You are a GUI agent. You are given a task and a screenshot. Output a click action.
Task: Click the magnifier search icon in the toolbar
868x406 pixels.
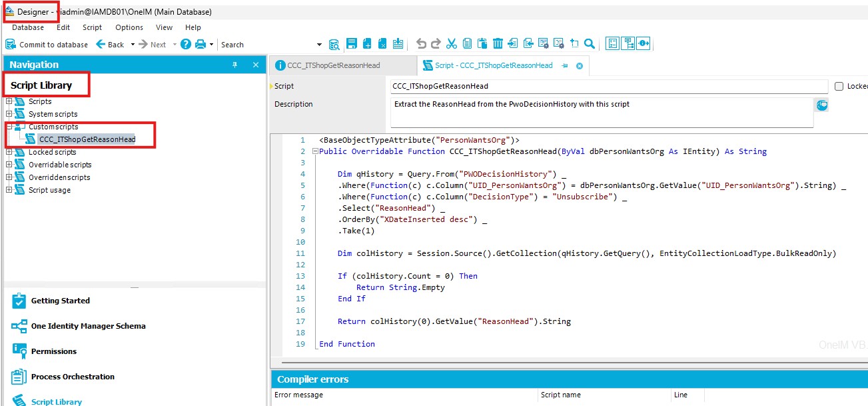(590, 44)
